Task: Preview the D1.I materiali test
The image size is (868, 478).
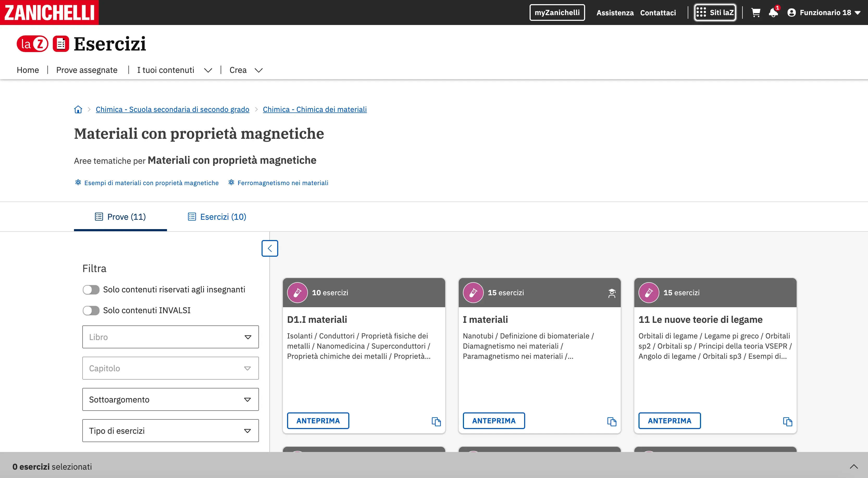Action: pos(318,421)
